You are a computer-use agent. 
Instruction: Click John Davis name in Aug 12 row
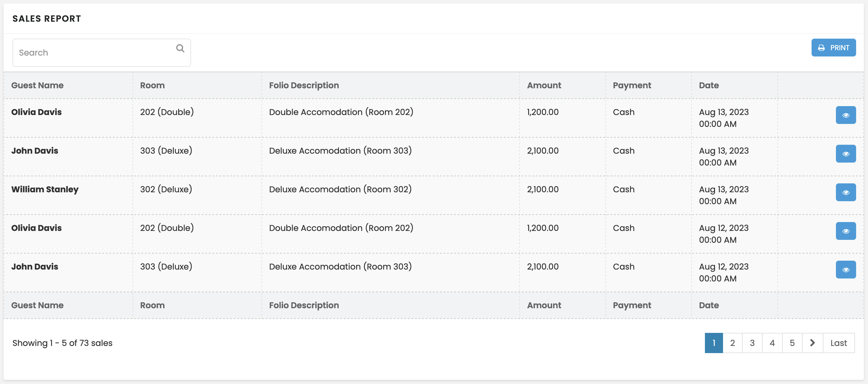point(35,266)
